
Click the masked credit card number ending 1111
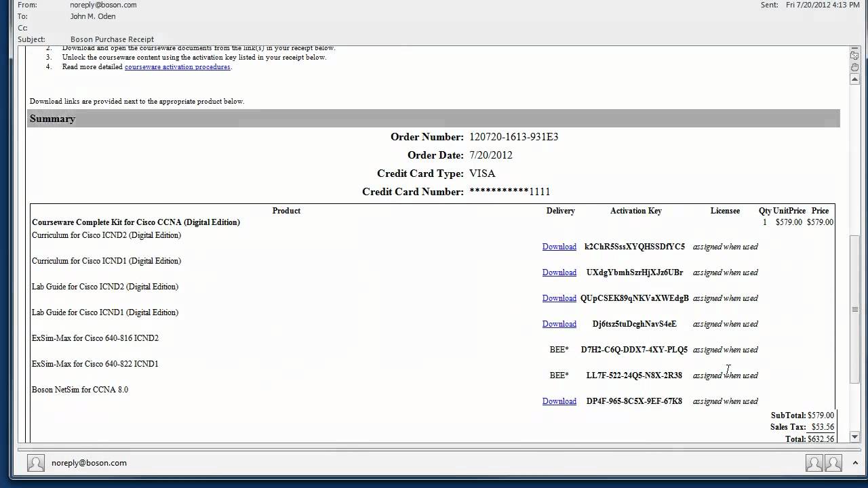[x=510, y=192]
